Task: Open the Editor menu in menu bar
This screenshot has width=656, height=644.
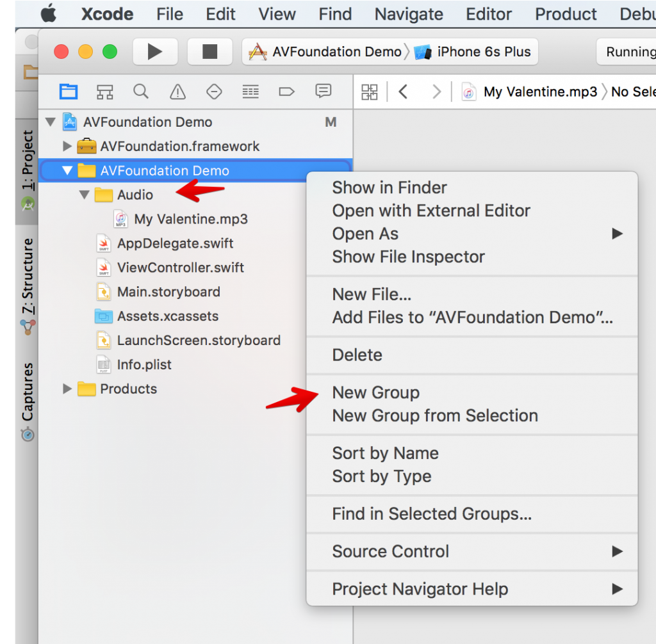Action: pyautogui.click(x=489, y=14)
